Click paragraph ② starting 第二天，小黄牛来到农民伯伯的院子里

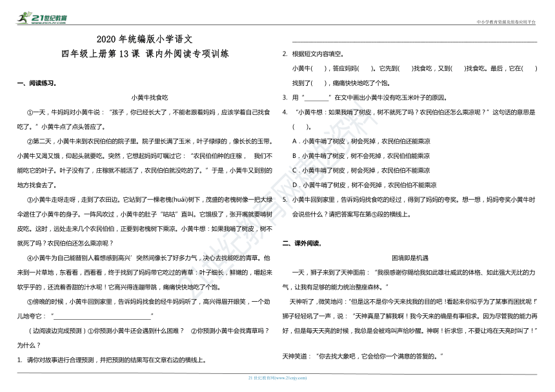145,163
